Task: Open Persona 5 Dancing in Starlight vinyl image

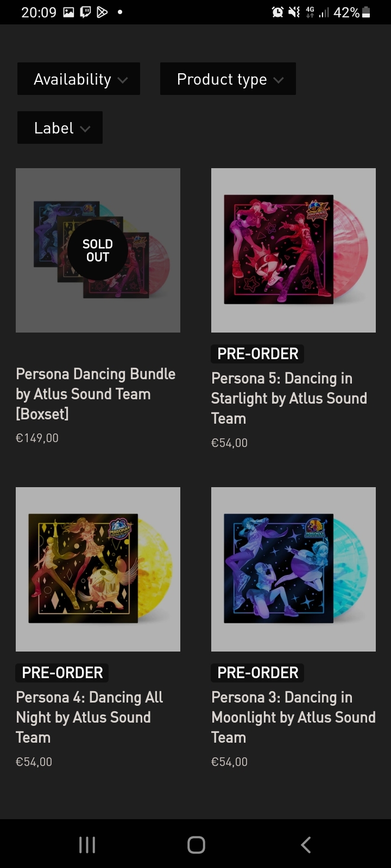Action: click(293, 250)
